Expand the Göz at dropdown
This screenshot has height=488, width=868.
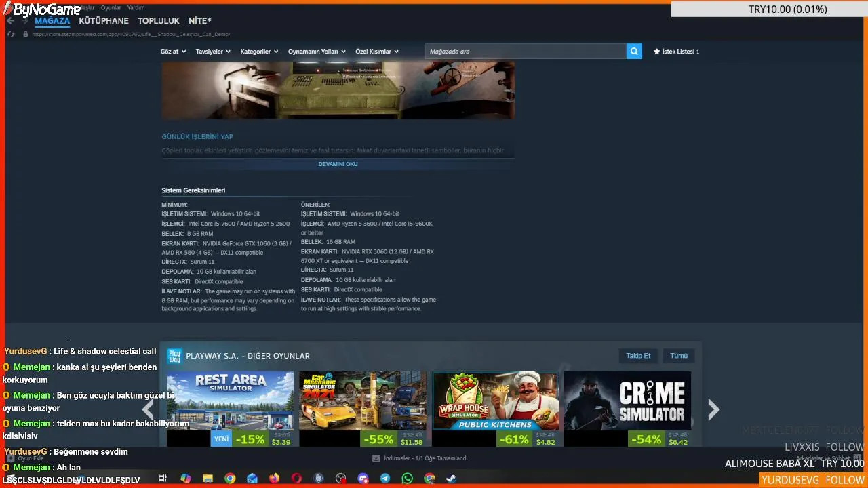[173, 52]
